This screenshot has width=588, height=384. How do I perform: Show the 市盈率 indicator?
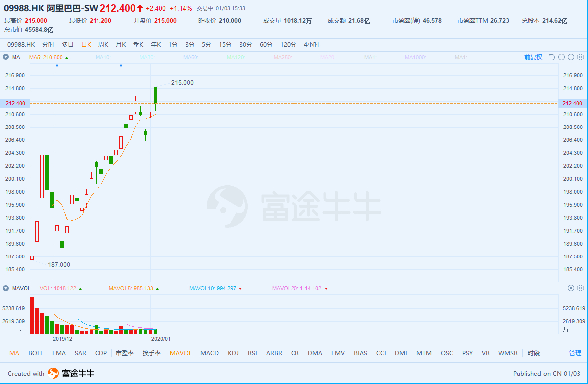click(125, 353)
